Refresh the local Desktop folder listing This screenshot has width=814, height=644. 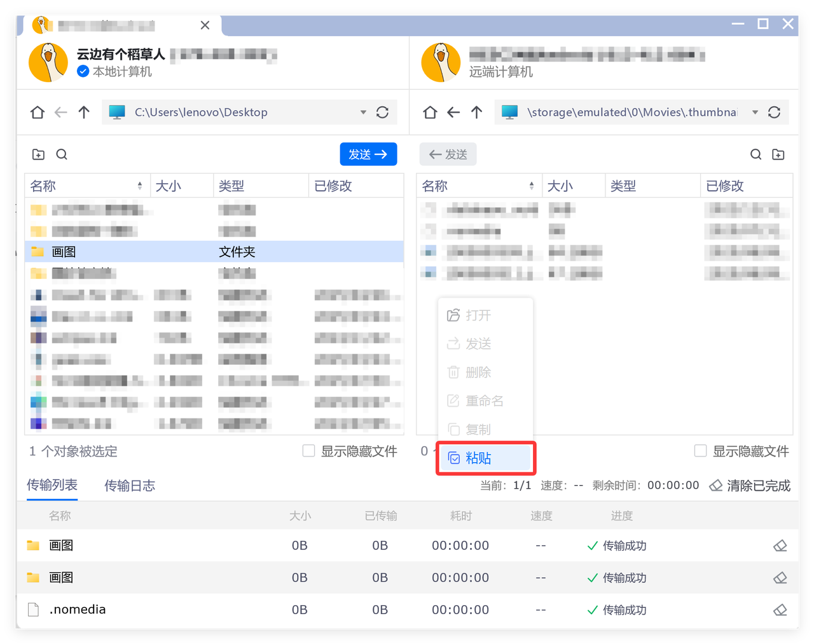tap(382, 113)
